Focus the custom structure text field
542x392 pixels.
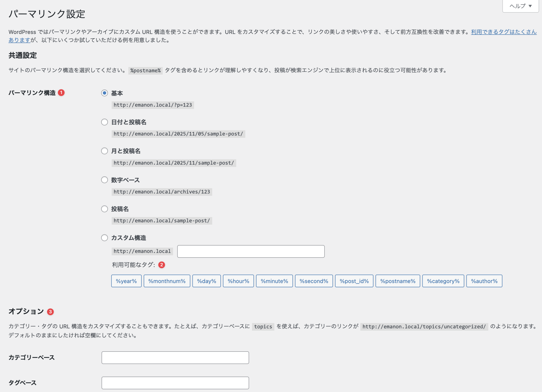[251, 251]
